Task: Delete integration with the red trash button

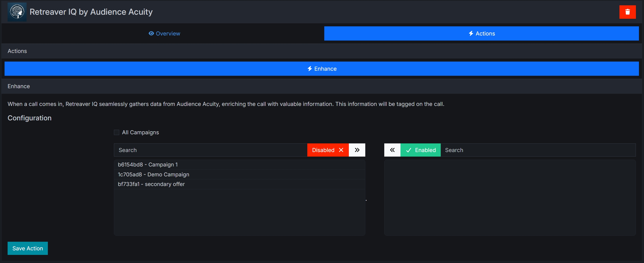Action: (x=627, y=12)
